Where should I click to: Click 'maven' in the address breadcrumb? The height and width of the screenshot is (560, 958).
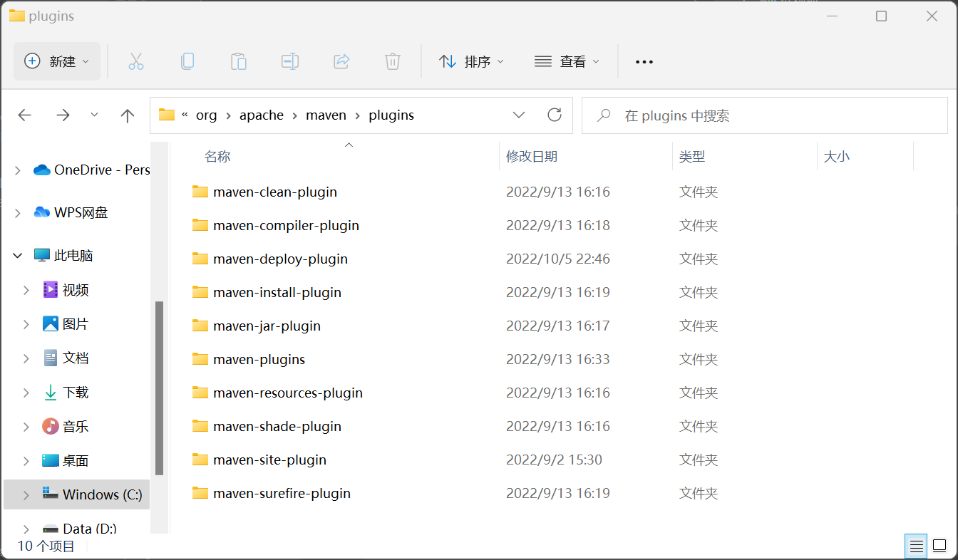pyautogui.click(x=326, y=115)
